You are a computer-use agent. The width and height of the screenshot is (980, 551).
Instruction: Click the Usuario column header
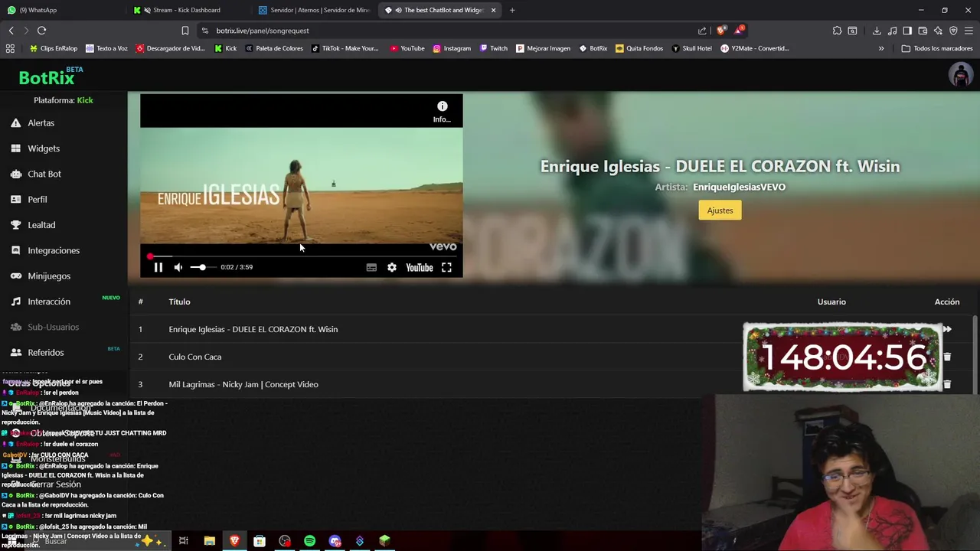click(x=831, y=302)
